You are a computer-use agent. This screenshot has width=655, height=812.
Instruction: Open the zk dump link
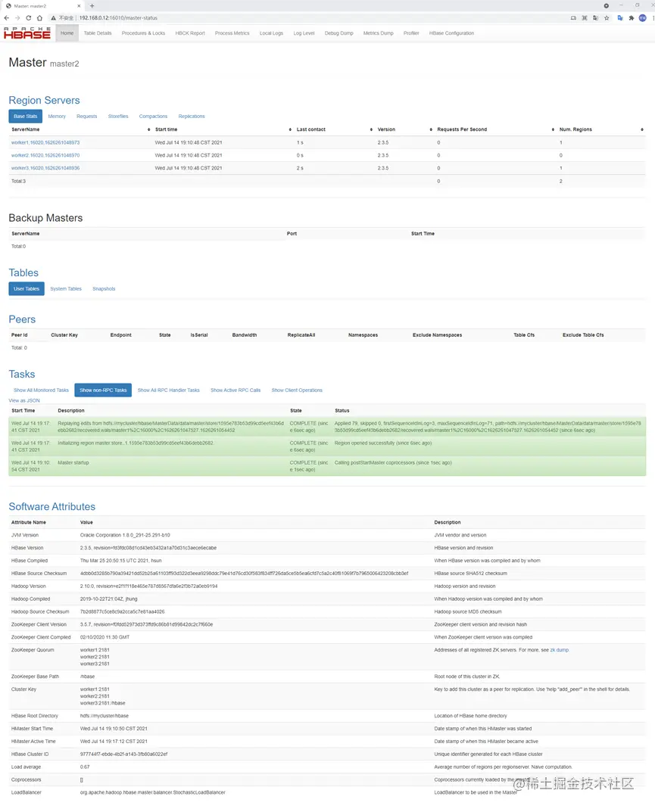[x=559, y=650]
